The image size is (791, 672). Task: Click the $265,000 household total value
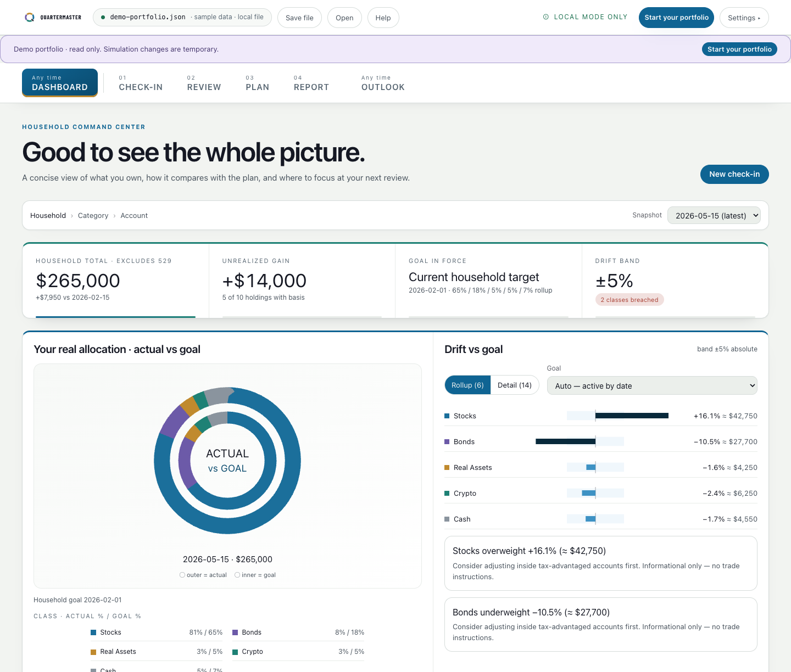point(78,281)
